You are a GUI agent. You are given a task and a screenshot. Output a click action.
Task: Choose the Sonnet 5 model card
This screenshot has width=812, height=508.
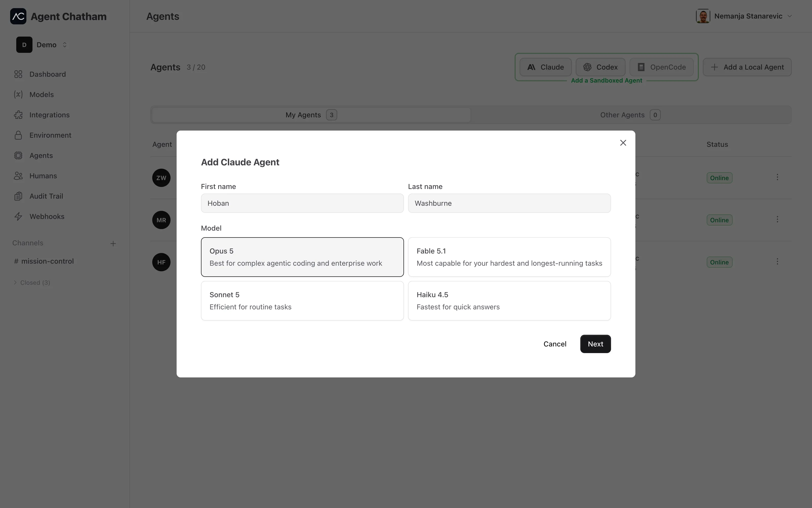pos(302,301)
